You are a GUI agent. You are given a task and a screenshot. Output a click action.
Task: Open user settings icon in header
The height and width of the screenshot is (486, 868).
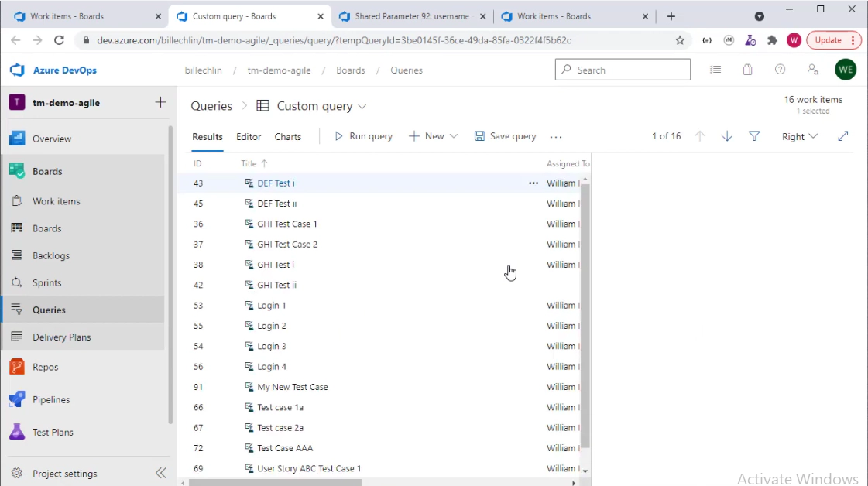click(812, 70)
